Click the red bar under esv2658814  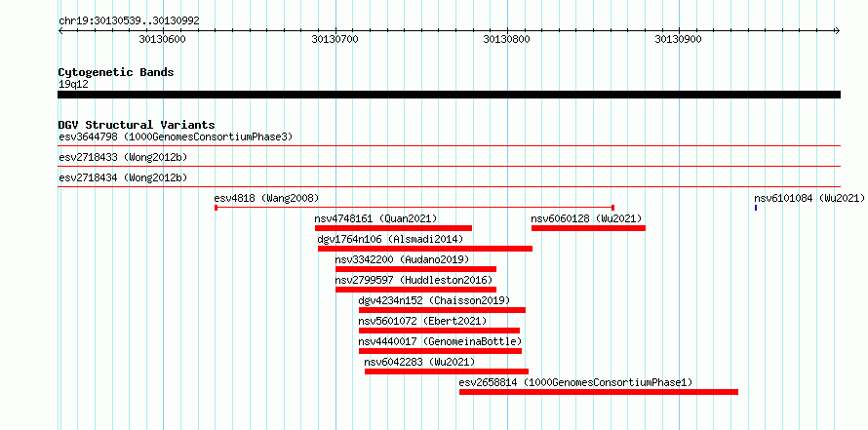(x=599, y=392)
